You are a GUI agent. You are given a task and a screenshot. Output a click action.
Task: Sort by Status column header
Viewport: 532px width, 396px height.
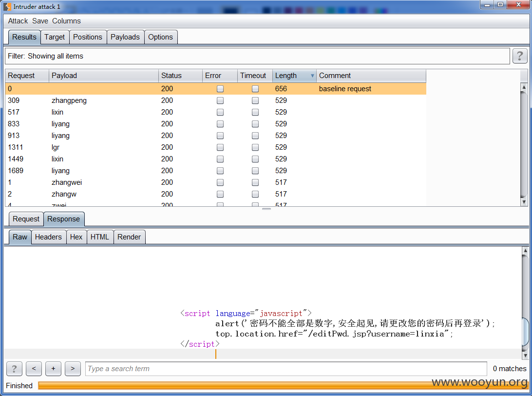pos(180,76)
